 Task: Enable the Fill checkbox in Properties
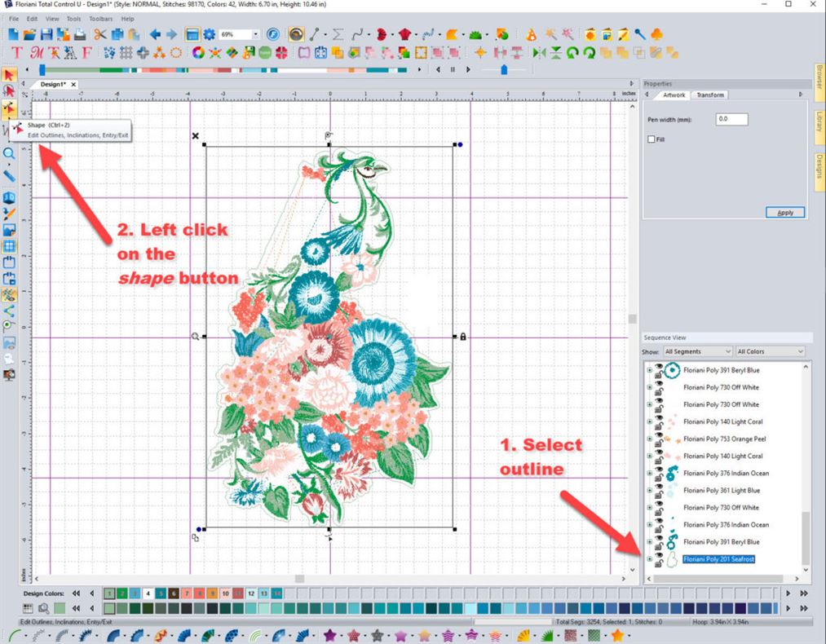click(651, 139)
